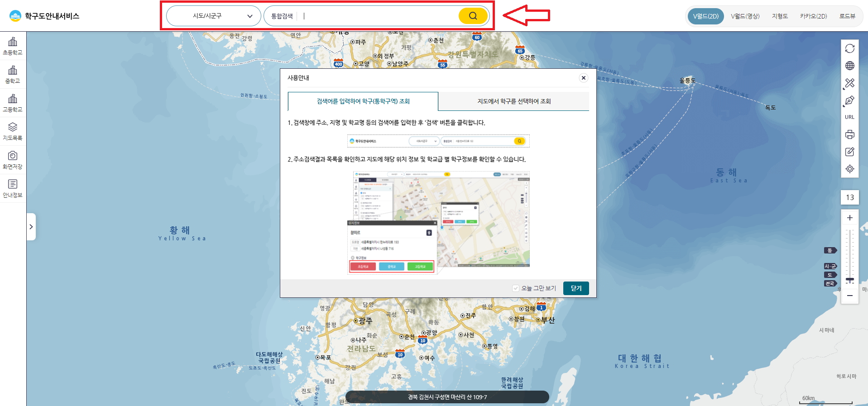Click the 파주 city label
Screen dimensions: 868x406
[x=360, y=42]
